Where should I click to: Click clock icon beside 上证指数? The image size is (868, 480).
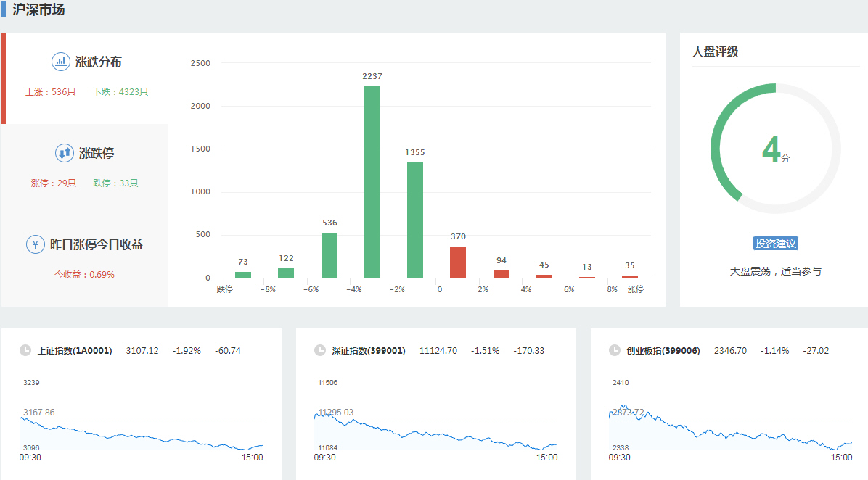(25, 351)
